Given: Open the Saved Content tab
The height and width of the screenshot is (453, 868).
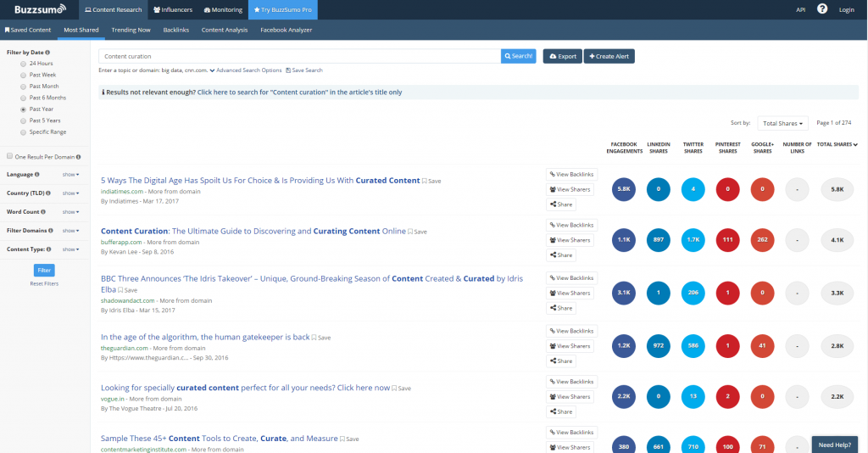Looking at the screenshot, I should 28,30.
